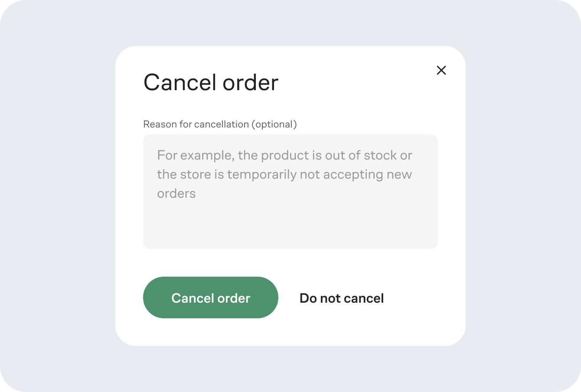Click the reason for cancellation text area

point(290,191)
